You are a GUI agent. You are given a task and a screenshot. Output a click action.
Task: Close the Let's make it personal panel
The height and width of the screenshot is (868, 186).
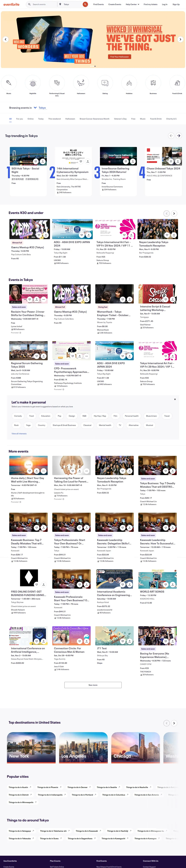[175, 399]
